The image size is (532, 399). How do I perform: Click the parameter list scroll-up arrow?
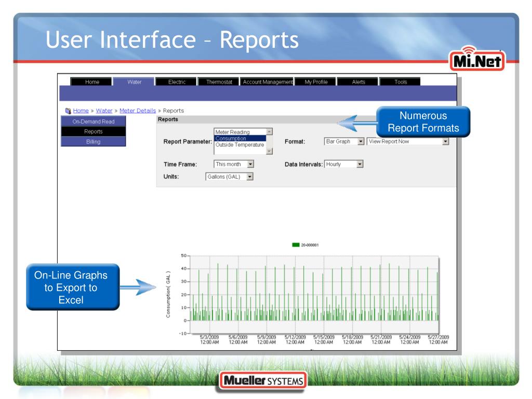point(270,131)
